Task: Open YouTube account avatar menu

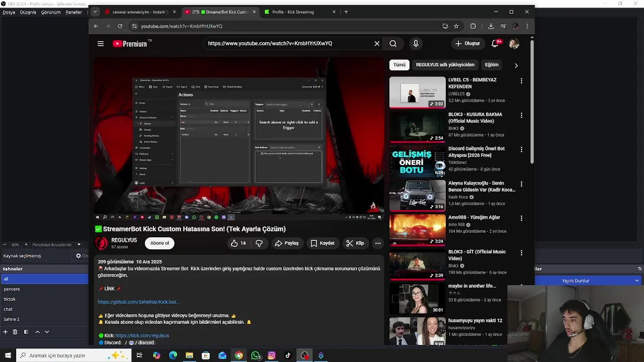Action: (514, 44)
